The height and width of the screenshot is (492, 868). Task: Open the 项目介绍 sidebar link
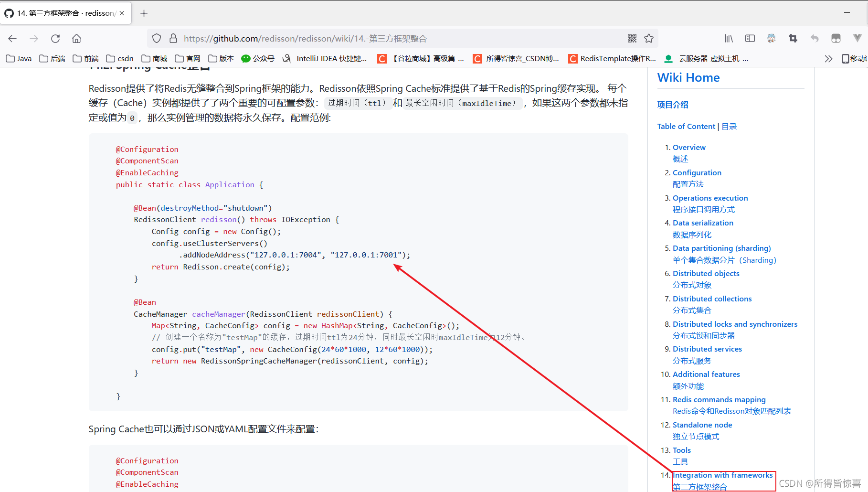tap(673, 105)
